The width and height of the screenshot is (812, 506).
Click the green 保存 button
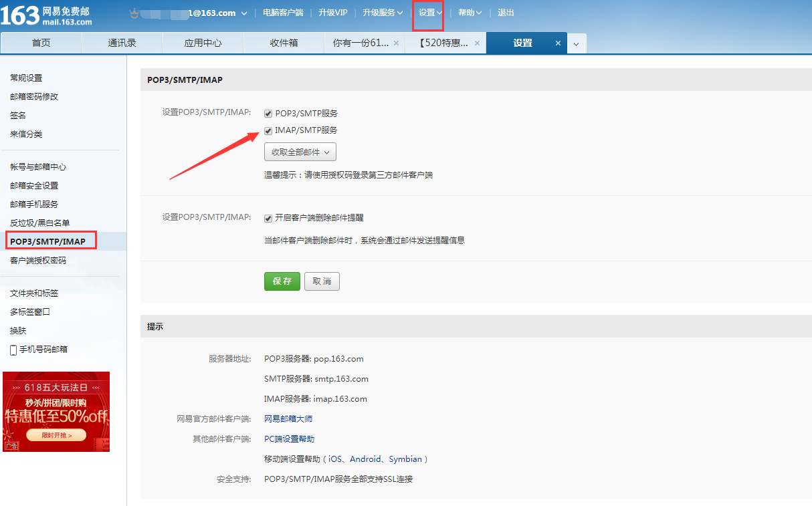[282, 281]
